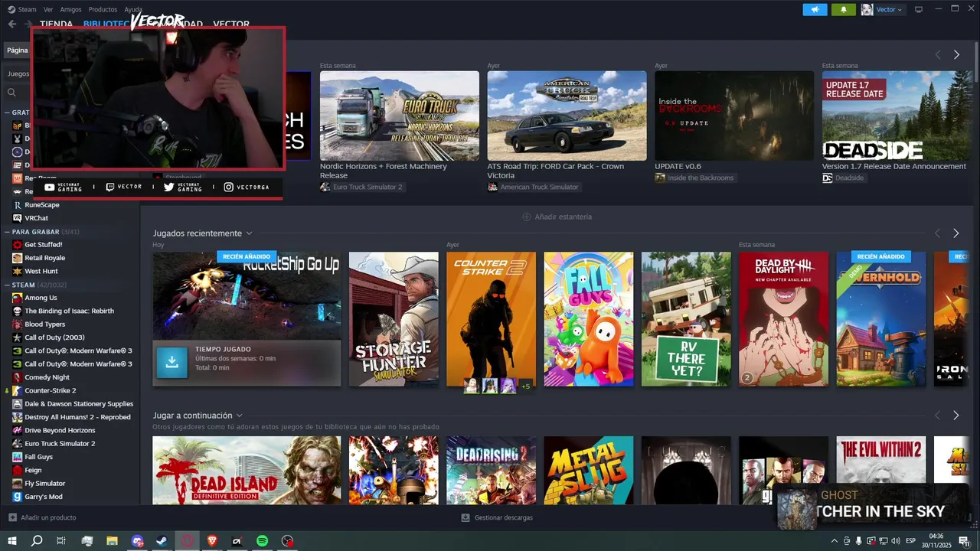This screenshot has height=551, width=980.
Task: Switch to Big Picture mode icon
Action: 919,9
